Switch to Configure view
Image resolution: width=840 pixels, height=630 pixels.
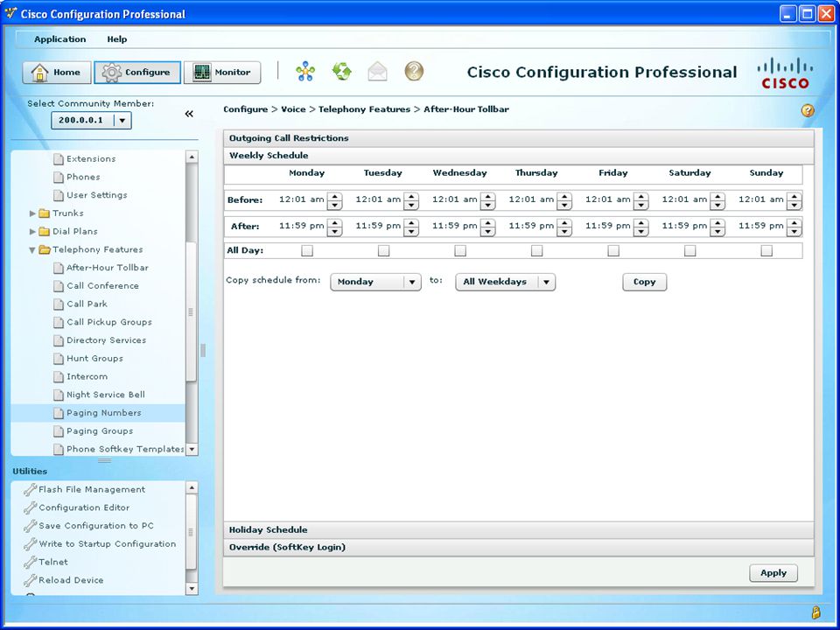(x=137, y=73)
